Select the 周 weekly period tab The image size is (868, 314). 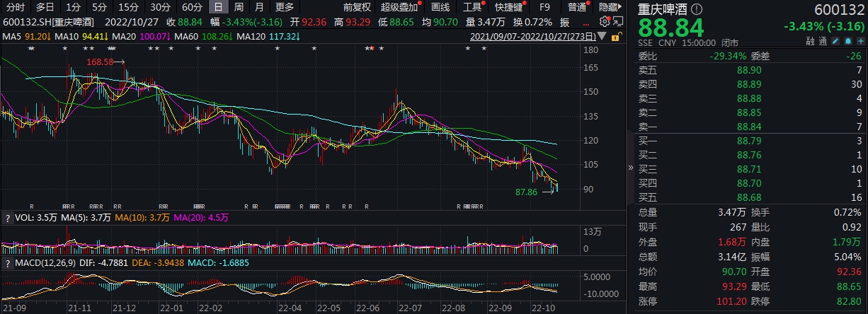click(239, 7)
